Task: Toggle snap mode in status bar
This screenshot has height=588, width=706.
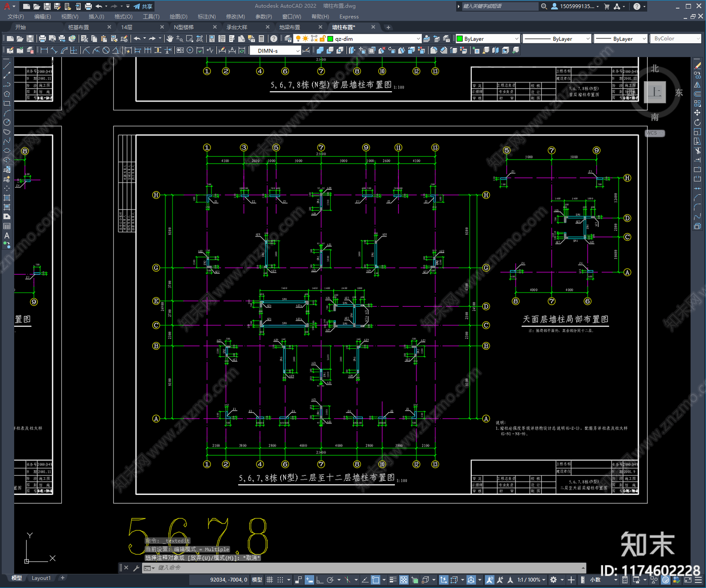Action: [280, 580]
